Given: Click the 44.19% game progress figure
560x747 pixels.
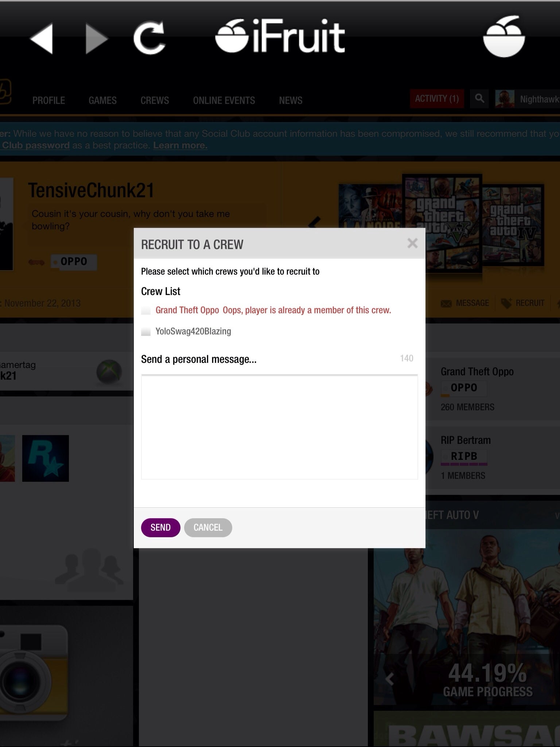Looking at the screenshot, I should [487, 673].
